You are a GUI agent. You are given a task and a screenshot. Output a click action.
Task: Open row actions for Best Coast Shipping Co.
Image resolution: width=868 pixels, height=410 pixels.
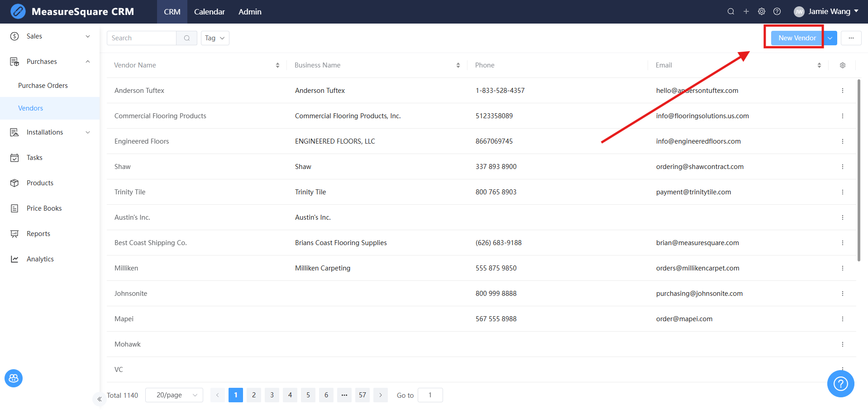[843, 243]
